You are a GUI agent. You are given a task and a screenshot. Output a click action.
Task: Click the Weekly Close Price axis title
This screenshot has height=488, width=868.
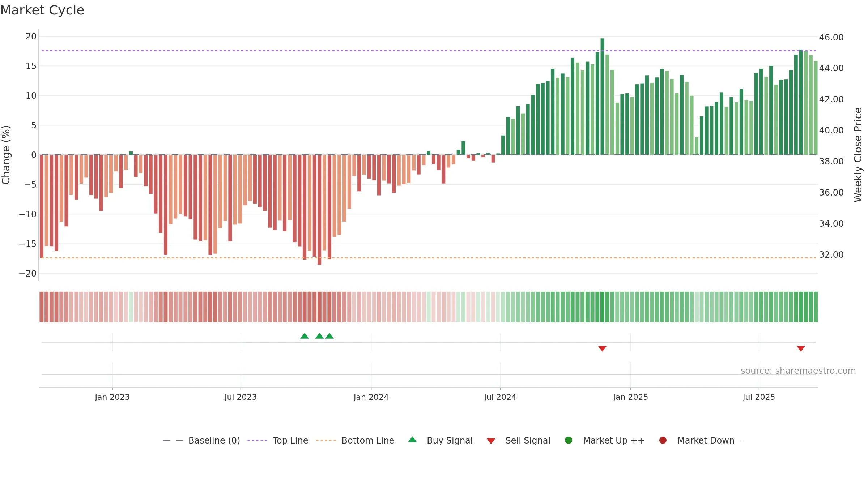click(858, 155)
